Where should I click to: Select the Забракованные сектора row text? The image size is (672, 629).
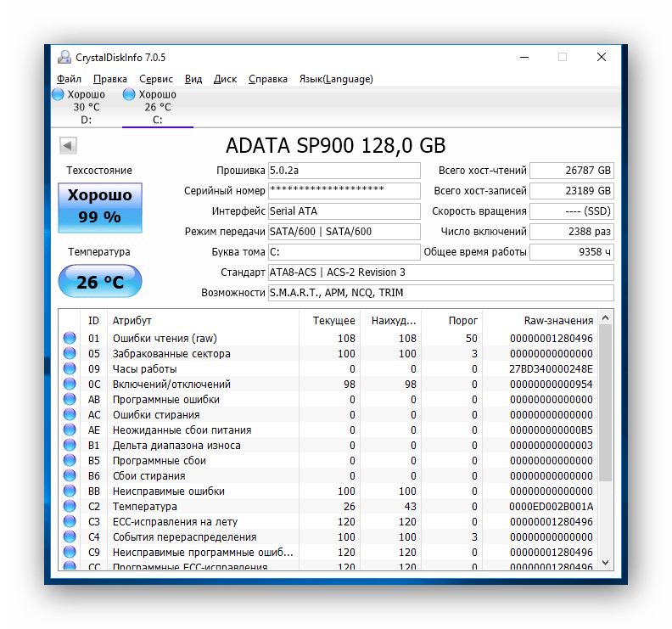tap(171, 354)
